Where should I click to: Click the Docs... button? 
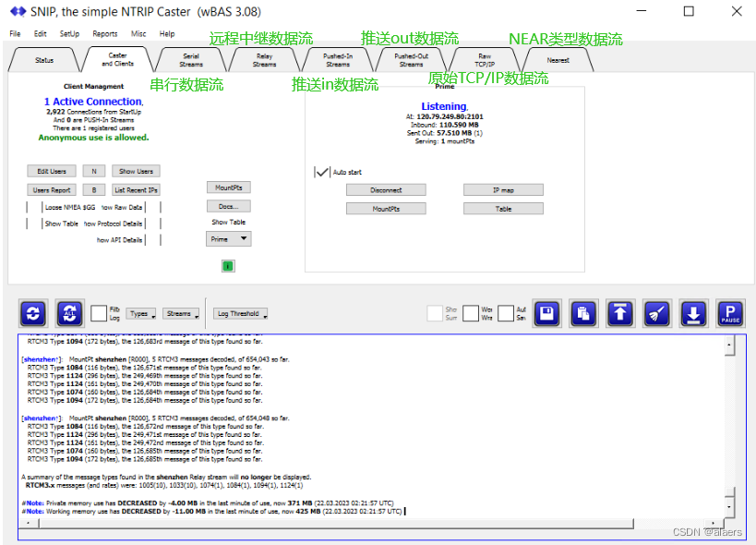coord(229,206)
